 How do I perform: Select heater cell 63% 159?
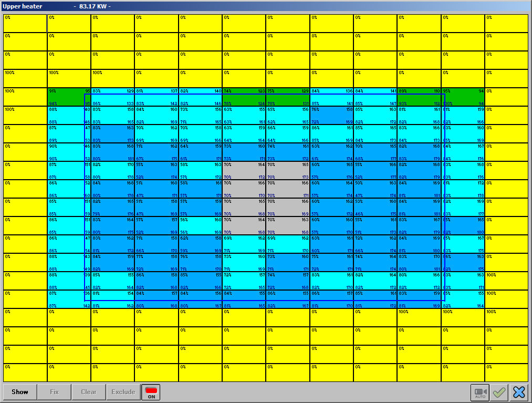pyautogui.click(x=244, y=134)
